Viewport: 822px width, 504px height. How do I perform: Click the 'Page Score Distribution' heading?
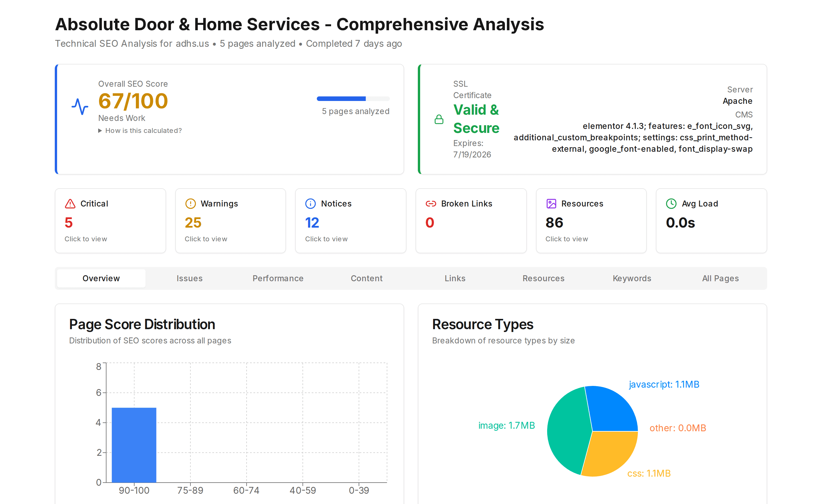tap(142, 324)
